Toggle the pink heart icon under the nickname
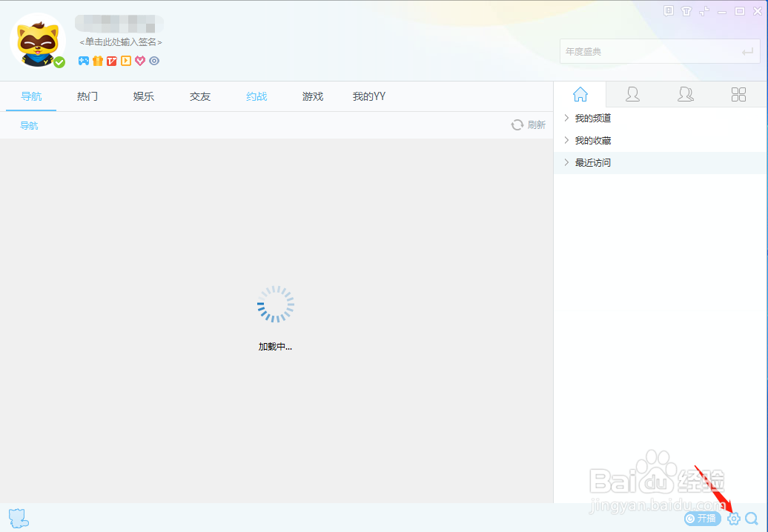 [x=139, y=61]
